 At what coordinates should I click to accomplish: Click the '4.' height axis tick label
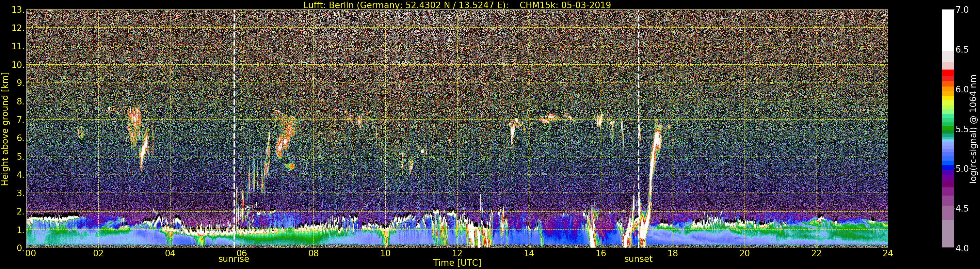(21, 175)
